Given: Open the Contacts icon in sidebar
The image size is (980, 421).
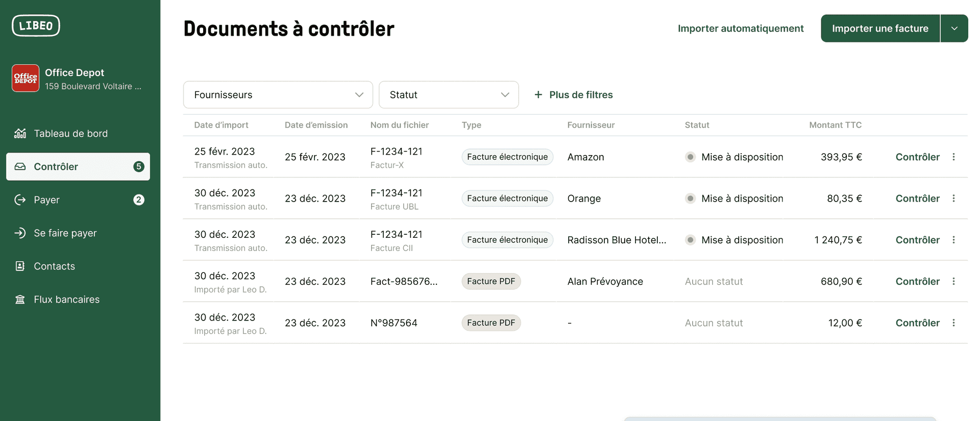Looking at the screenshot, I should point(19,266).
